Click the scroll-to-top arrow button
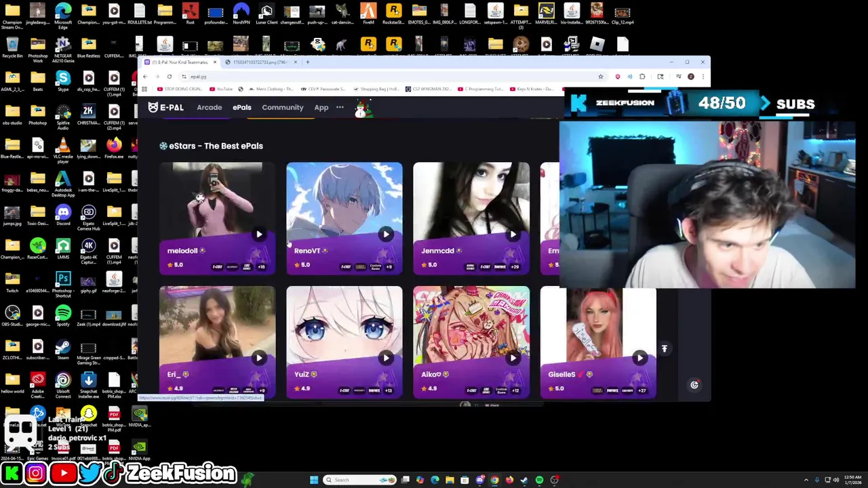Image resolution: width=868 pixels, height=488 pixels. coord(665,348)
